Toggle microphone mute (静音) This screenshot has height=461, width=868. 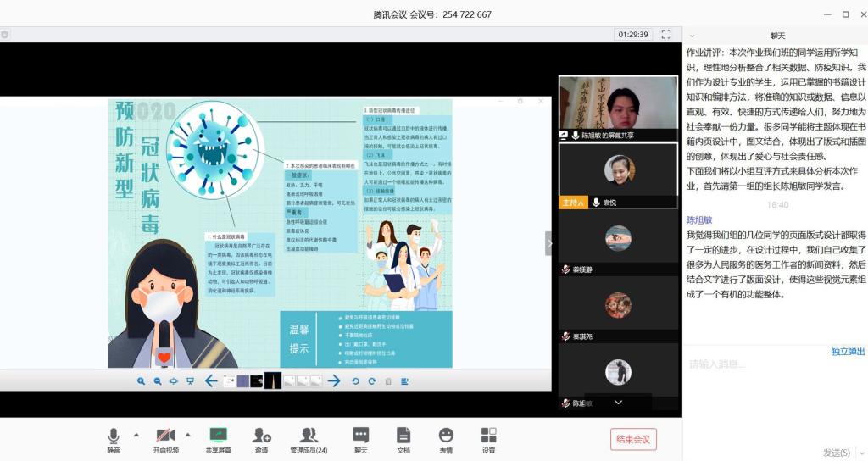[x=113, y=436]
